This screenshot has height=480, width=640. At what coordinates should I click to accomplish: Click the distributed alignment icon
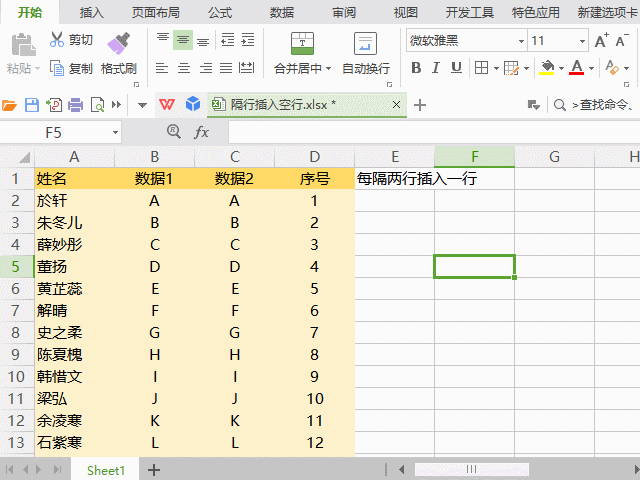pos(247,68)
